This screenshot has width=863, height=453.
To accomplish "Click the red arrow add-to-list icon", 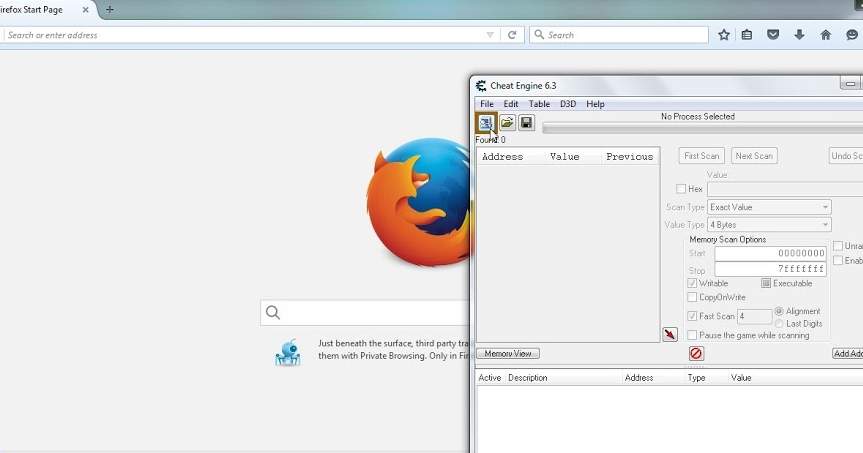I will pos(670,334).
